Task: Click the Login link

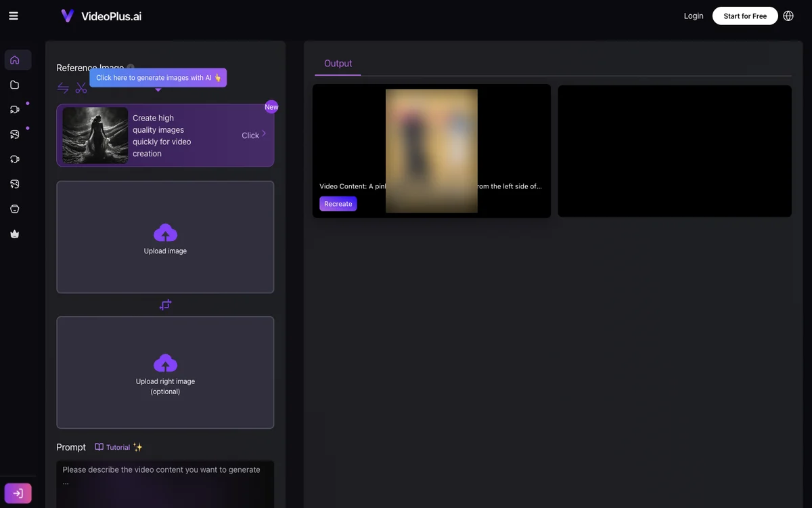Action: pyautogui.click(x=694, y=16)
